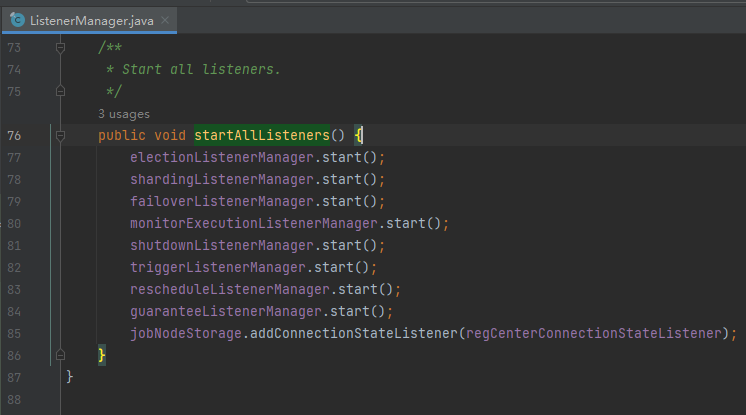
Task: Click the fold end marker at line 75
Action: pyautogui.click(x=60, y=91)
